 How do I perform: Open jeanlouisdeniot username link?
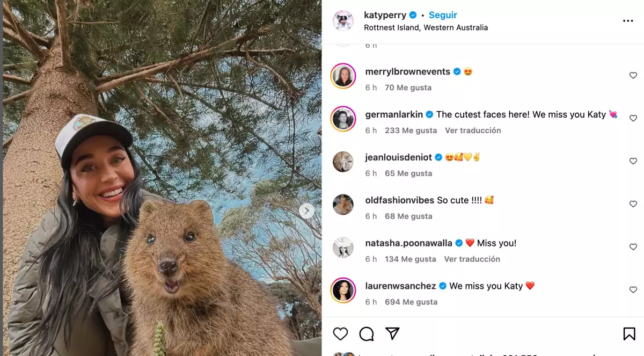coord(398,157)
